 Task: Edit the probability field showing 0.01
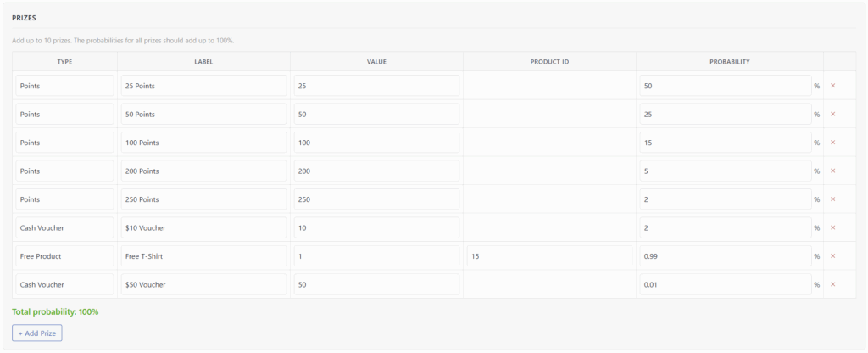tap(726, 284)
